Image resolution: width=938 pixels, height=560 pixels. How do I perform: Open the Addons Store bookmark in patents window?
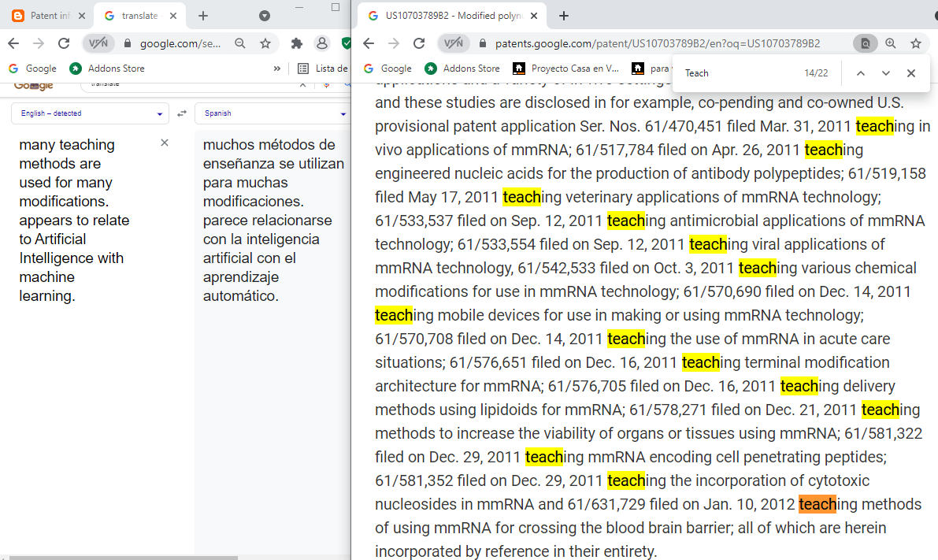[x=463, y=69]
